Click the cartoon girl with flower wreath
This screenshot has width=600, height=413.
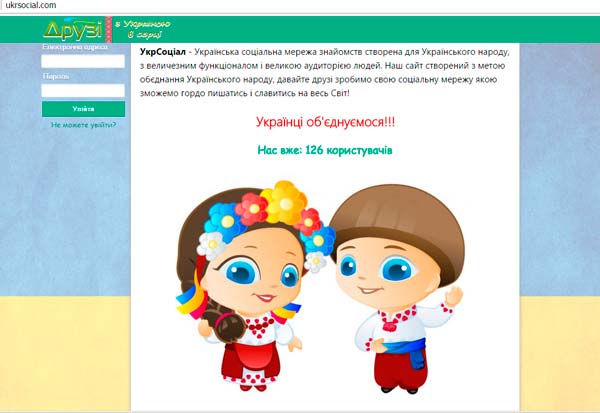tap(255, 286)
